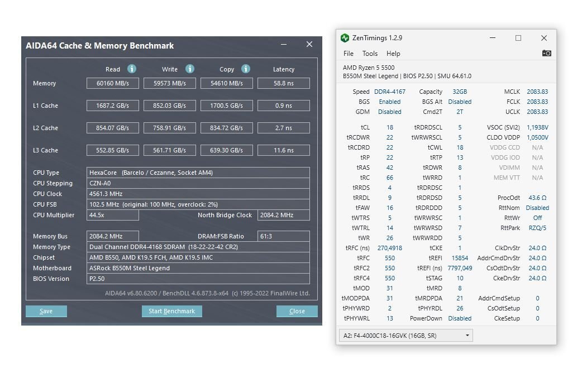Click the PowerDown value Disabled
The height and width of the screenshot is (392, 582).
coord(460,318)
